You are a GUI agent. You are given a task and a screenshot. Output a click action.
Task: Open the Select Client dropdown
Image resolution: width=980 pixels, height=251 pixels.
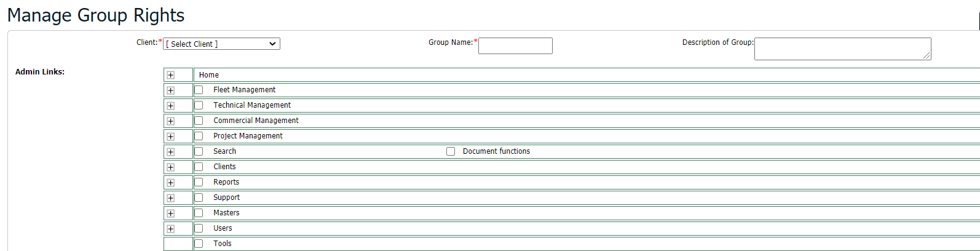(x=221, y=44)
